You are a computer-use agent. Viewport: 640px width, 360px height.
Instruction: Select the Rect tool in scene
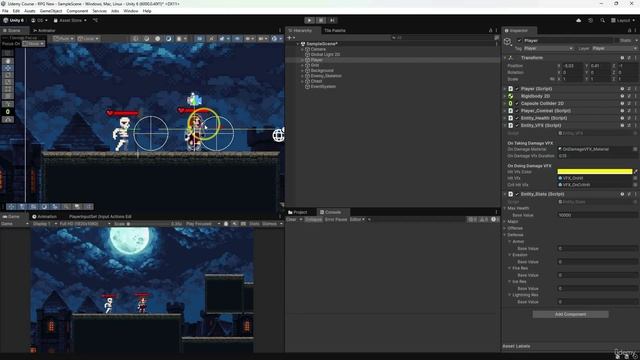(8, 89)
